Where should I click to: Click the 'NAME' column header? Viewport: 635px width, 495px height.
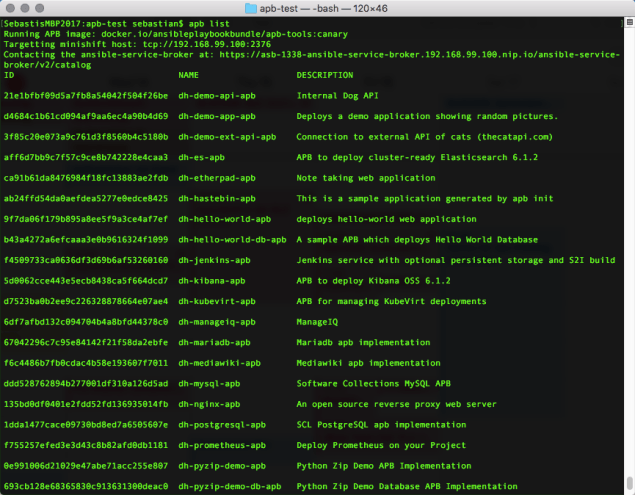pyautogui.click(x=188, y=75)
